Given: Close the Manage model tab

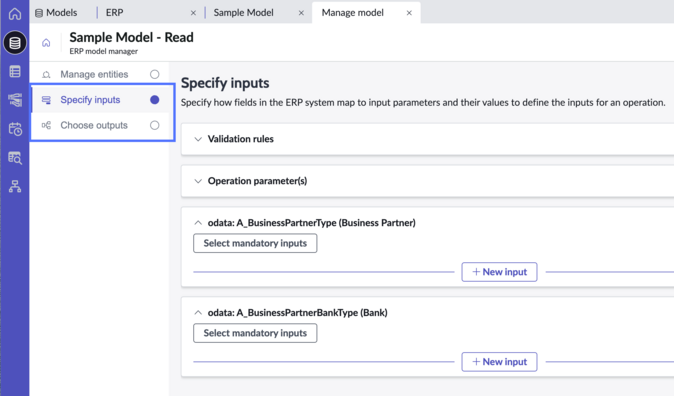Looking at the screenshot, I should 409,13.
